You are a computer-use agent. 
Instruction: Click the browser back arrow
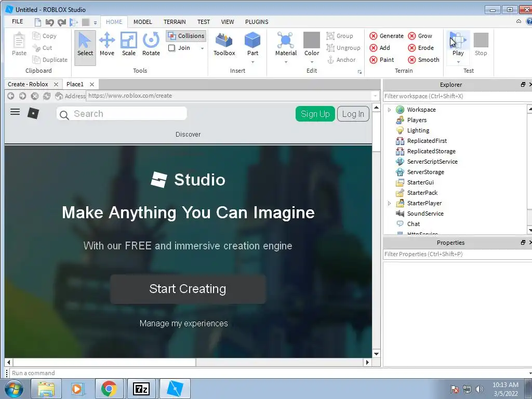pyautogui.click(x=10, y=96)
